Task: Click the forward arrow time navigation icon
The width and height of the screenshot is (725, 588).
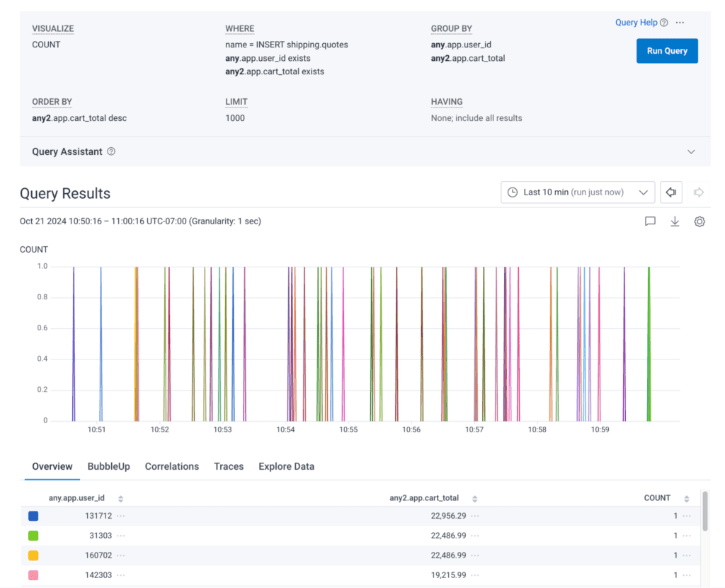Action: (x=699, y=192)
